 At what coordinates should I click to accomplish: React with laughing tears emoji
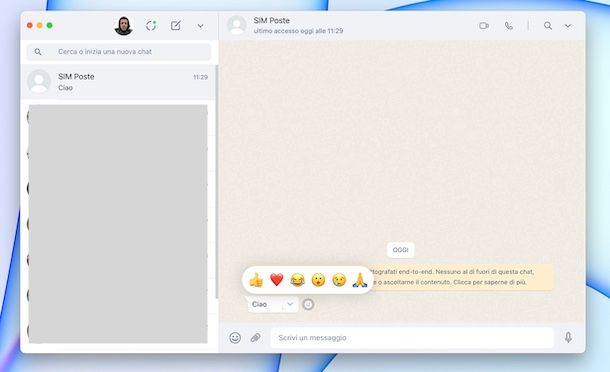click(297, 280)
